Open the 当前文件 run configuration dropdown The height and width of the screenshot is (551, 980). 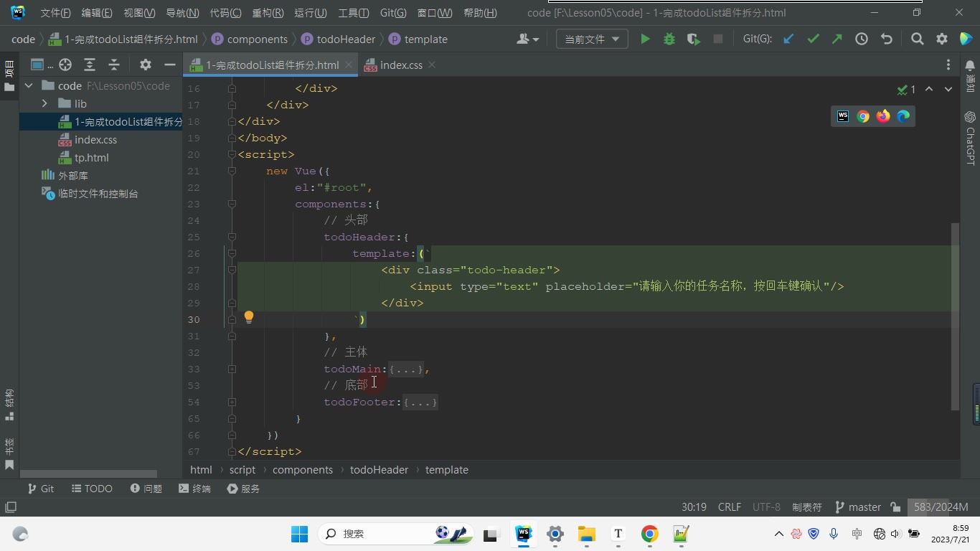(x=592, y=39)
